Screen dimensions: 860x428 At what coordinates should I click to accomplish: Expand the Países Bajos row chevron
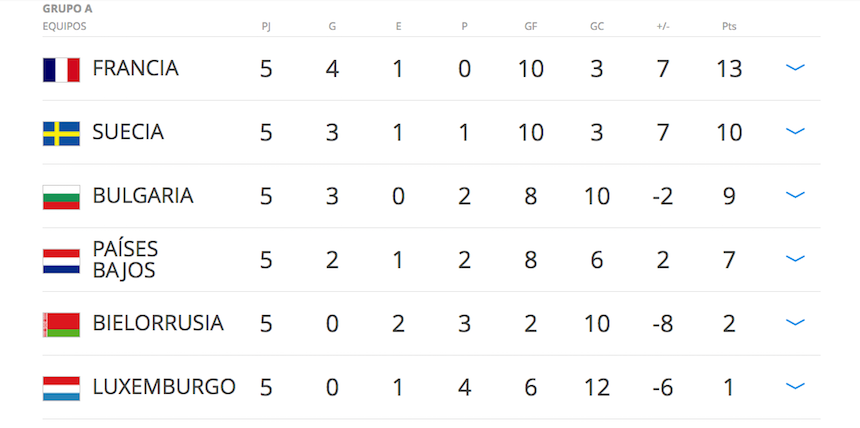pyautogui.click(x=795, y=259)
